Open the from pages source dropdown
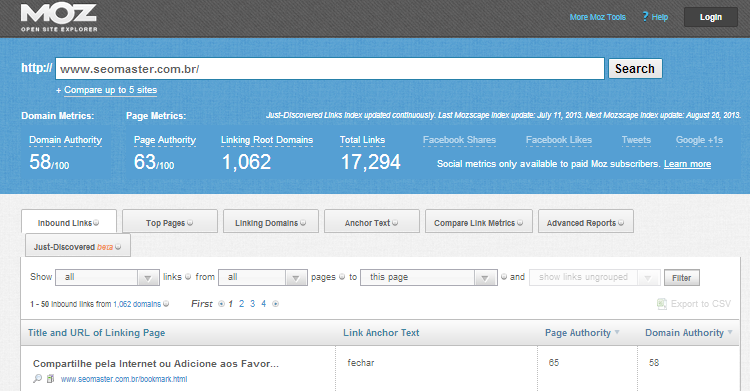This screenshot has width=750, height=391. (x=263, y=278)
